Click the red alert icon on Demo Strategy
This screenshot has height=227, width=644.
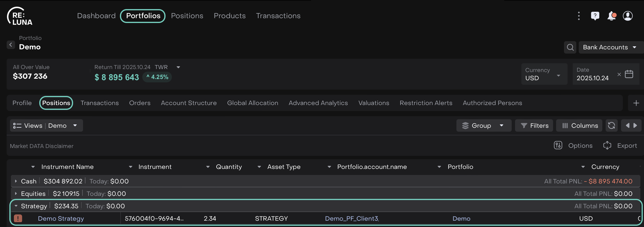pyautogui.click(x=18, y=218)
